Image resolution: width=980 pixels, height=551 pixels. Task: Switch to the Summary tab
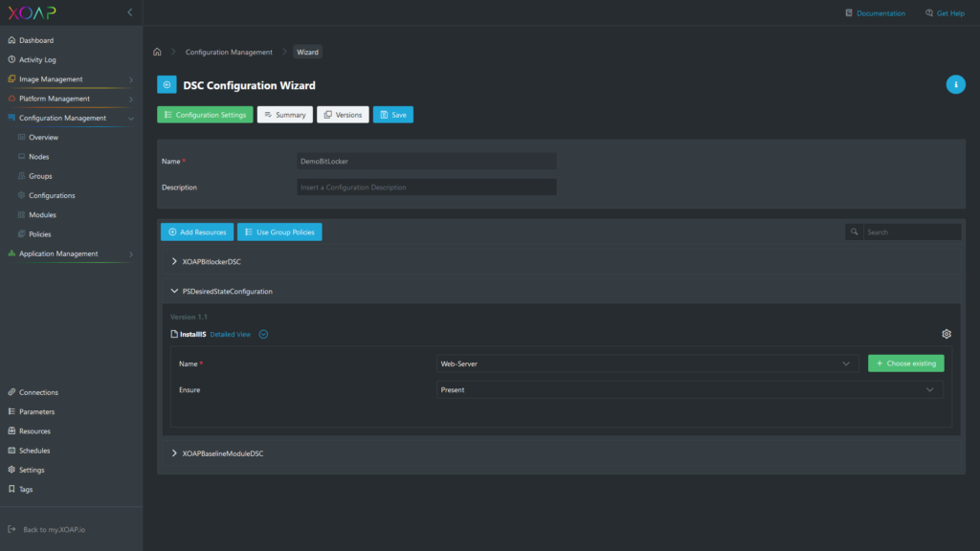coord(285,115)
